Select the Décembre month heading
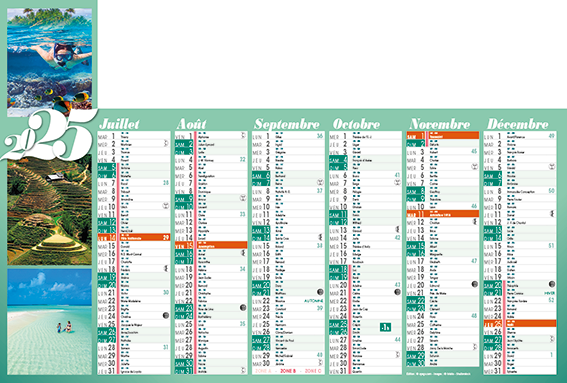The height and width of the screenshot is (383, 567). coord(517,124)
